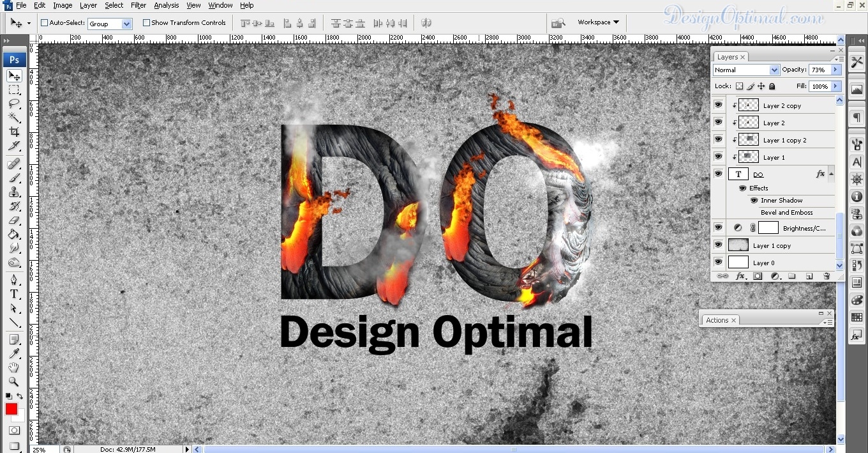Open the Layer menu

pos(88,5)
